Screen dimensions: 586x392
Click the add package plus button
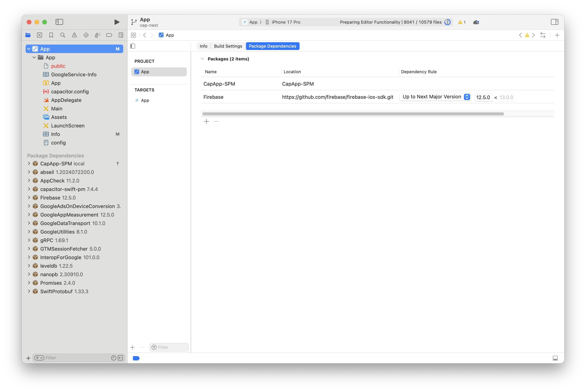206,122
